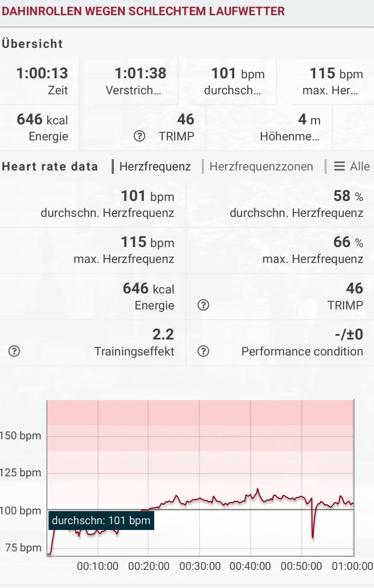This screenshot has height=588, width=374.
Task: Click the sharp heart rate dip in chart
Action: (x=313, y=533)
